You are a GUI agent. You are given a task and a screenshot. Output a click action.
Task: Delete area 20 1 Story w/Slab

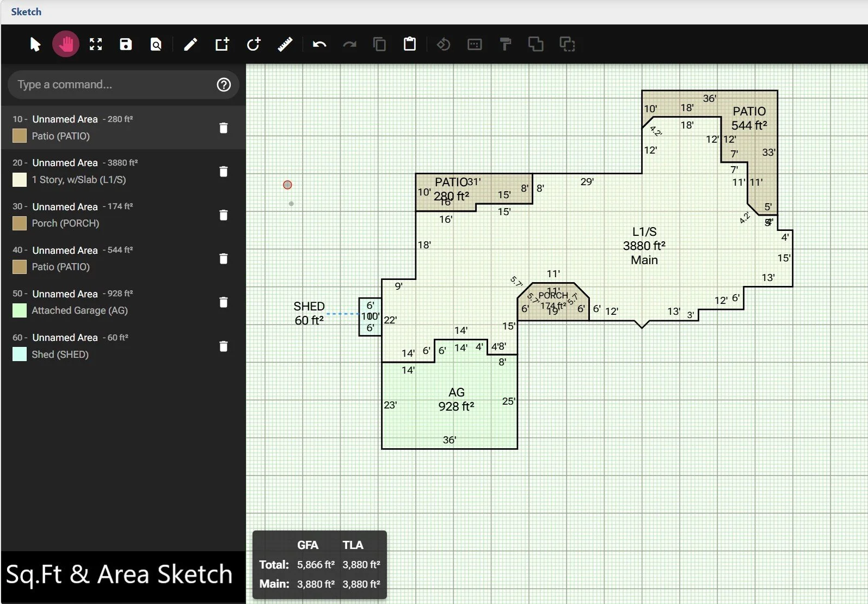click(223, 172)
